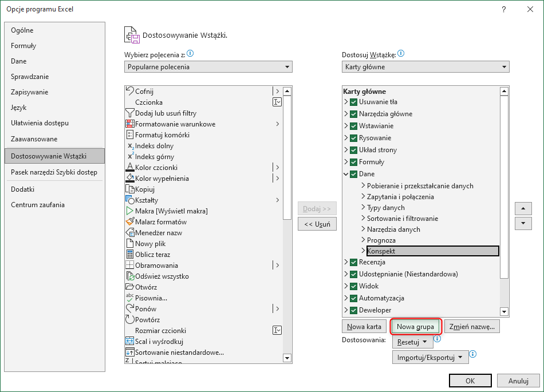
Task: Open the Importuj/Eksportuj dropdown button
Action: [430, 358]
